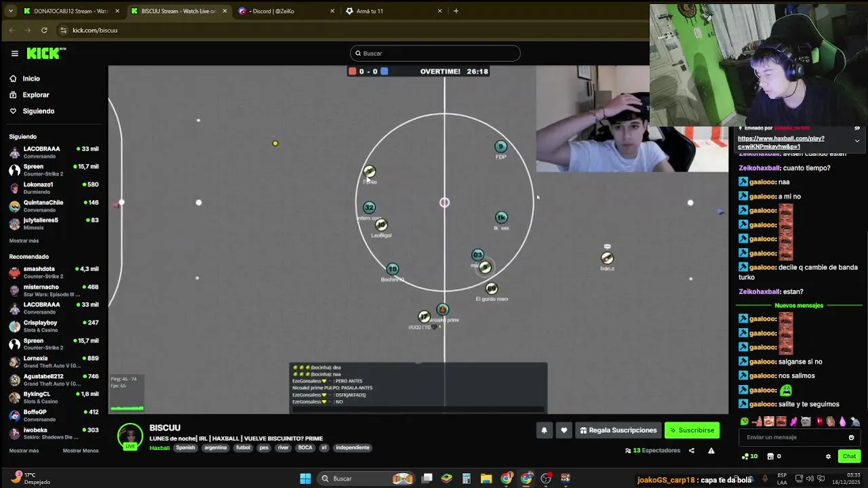
Task: Click the green Chat send button
Action: (x=849, y=456)
